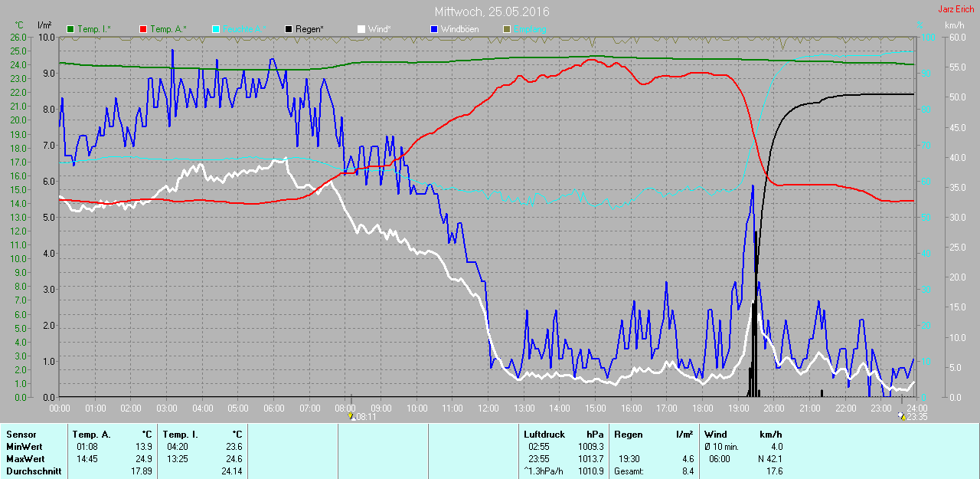980x479 pixels.
Task: Click the white Wind legend square
Action: point(361,29)
